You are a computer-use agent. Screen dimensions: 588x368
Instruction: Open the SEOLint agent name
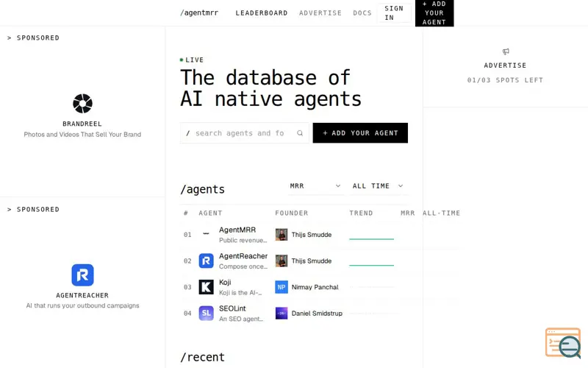pyautogui.click(x=232, y=308)
